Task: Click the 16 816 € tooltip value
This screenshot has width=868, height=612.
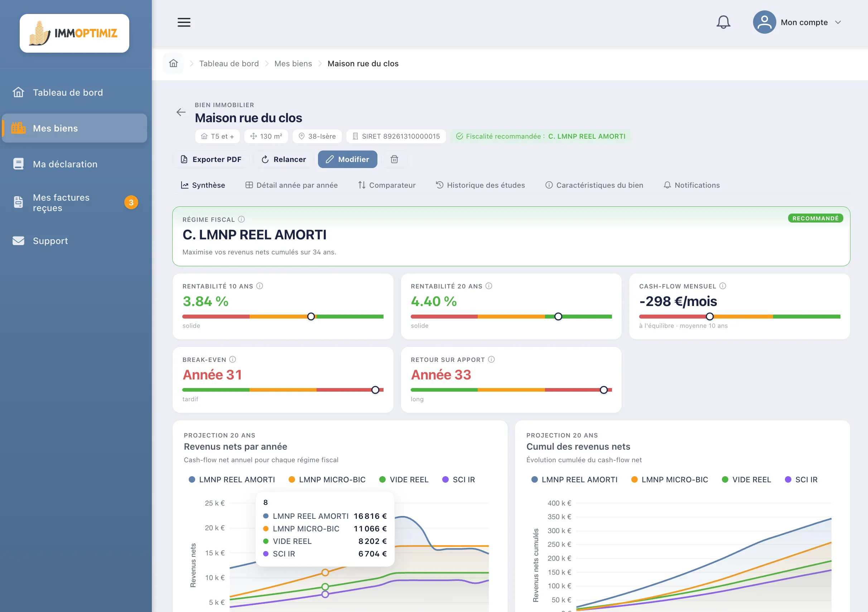Action: [x=370, y=516]
